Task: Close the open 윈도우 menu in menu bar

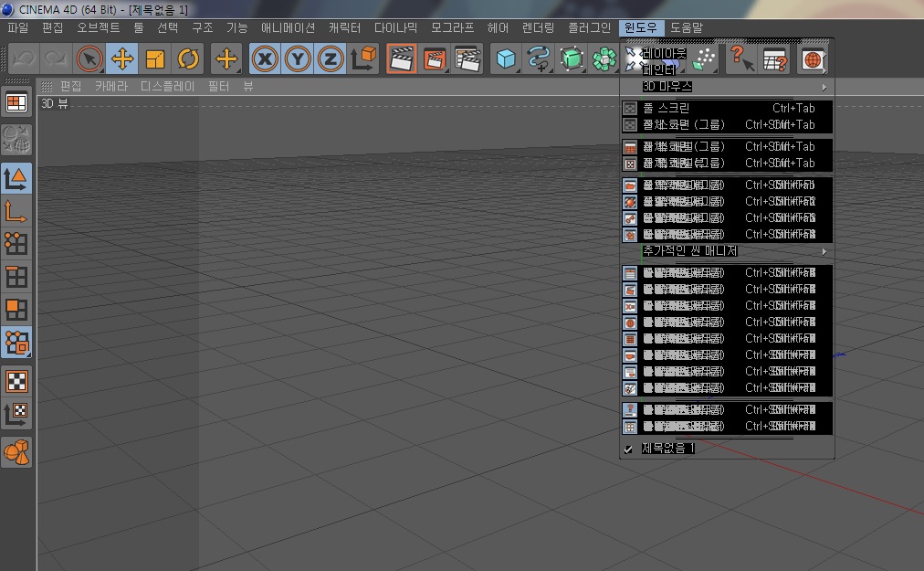Action: [x=641, y=27]
